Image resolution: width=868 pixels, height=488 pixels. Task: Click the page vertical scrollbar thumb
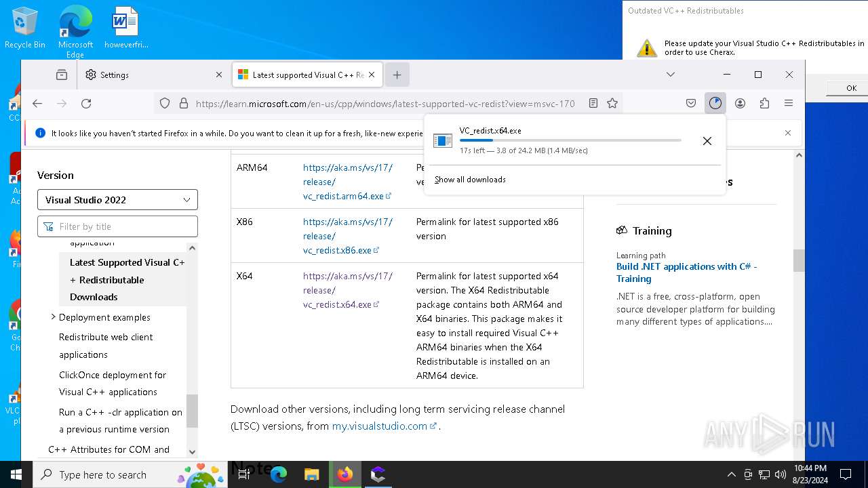799,260
